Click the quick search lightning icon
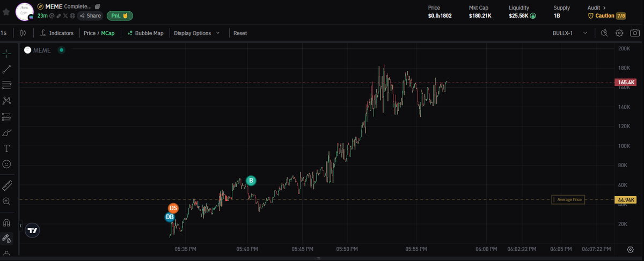This screenshot has height=261, width=644. pyautogui.click(x=604, y=33)
